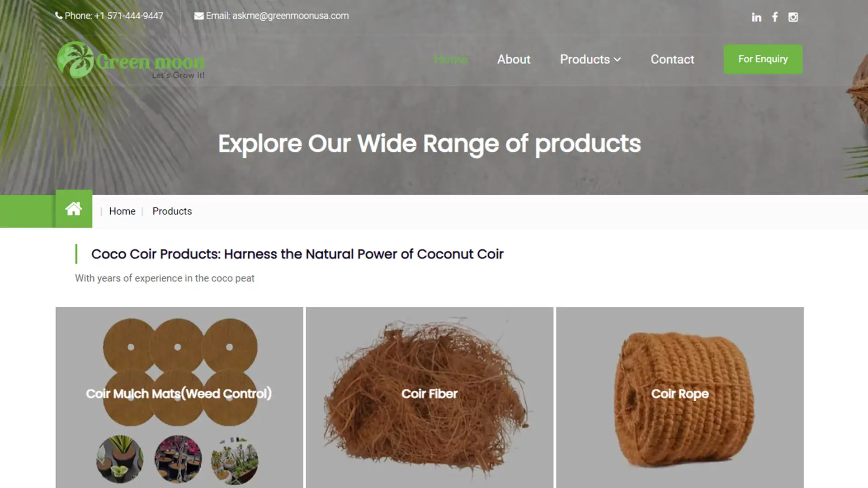Open the Contact menu item
The width and height of the screenshot is (868, 488).
tap(672, 59)
